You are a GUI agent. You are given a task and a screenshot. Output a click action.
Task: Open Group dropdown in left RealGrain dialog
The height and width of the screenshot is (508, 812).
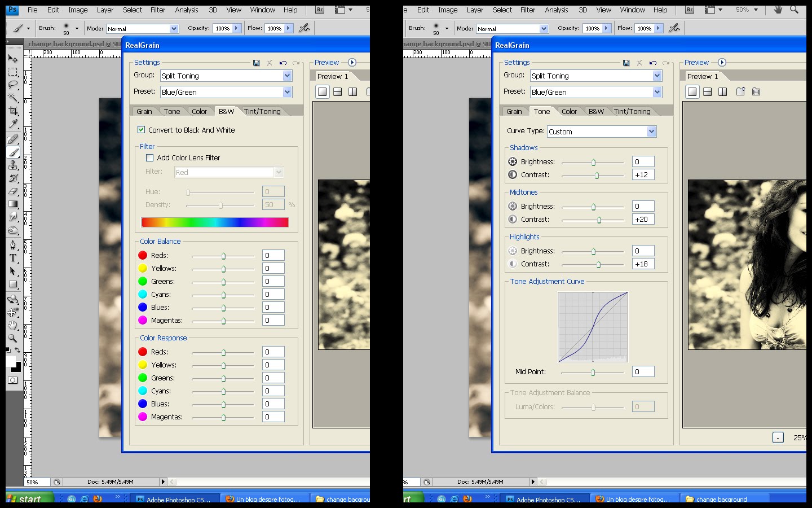226,76
